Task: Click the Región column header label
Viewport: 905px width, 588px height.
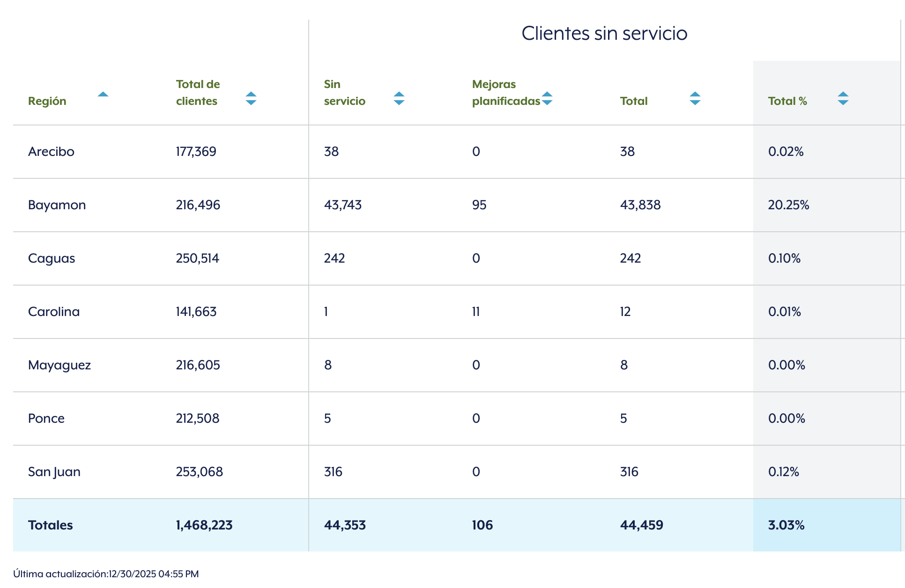Action: pos(47,101)
